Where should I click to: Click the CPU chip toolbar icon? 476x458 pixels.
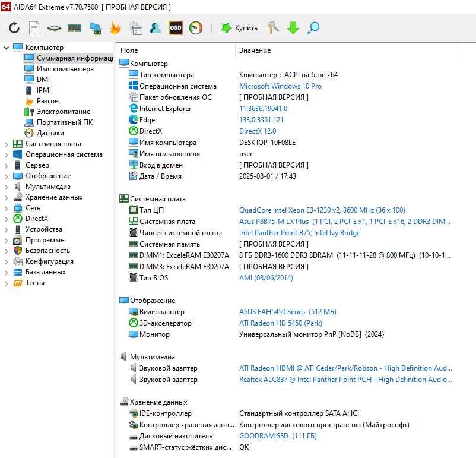55,29
